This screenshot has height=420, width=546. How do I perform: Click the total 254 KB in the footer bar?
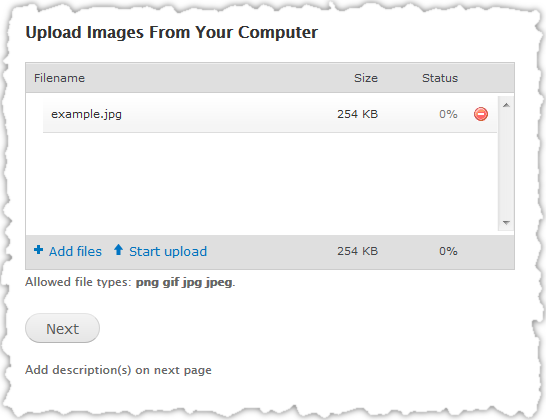(357, 251)
